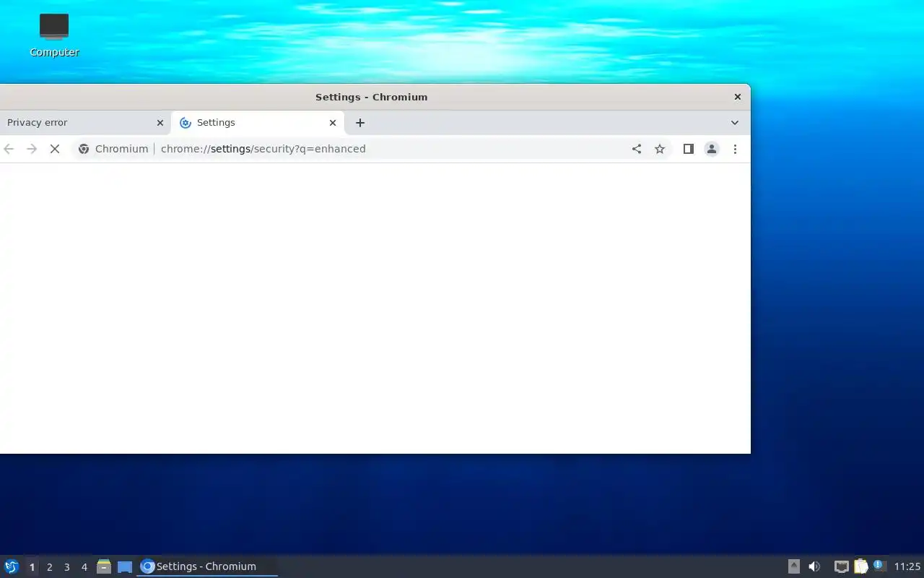Open the network tray icon
The width and height of the screenshot is (924, 578).
coord(842,566)
